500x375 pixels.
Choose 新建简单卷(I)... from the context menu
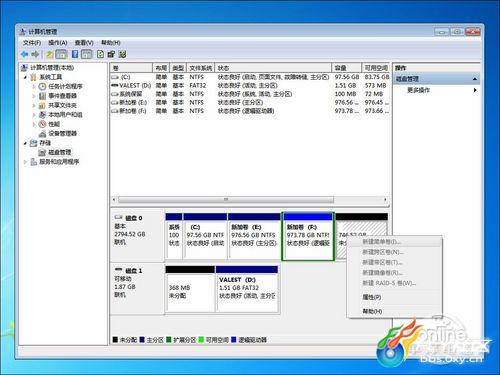395,241
